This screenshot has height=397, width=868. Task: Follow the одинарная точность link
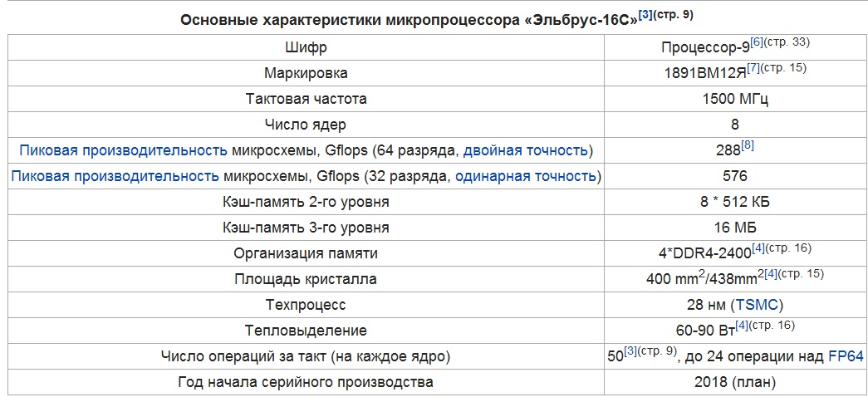pos(526,176)
